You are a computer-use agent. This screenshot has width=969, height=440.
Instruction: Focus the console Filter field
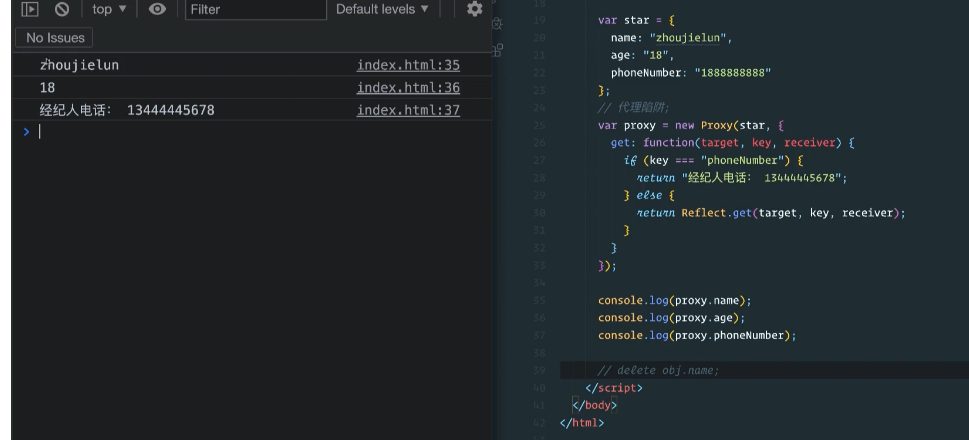click(256, 9)
